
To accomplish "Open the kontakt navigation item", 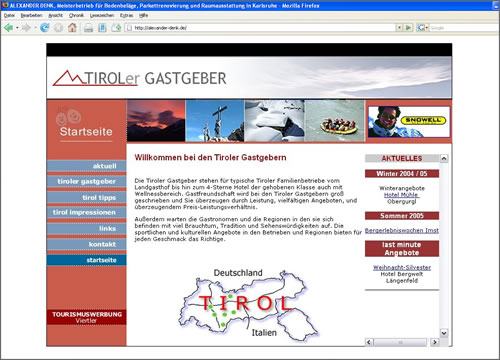I will 87,244.
